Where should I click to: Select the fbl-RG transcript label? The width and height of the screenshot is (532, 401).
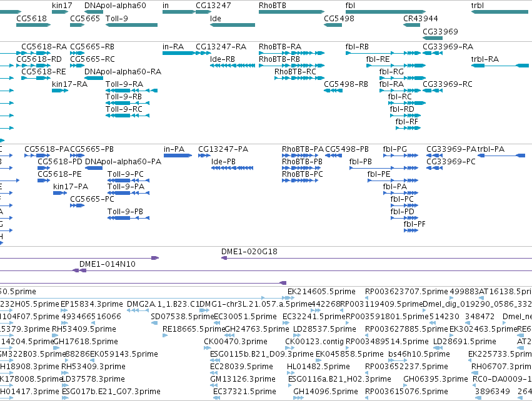(x=391, y=72)
